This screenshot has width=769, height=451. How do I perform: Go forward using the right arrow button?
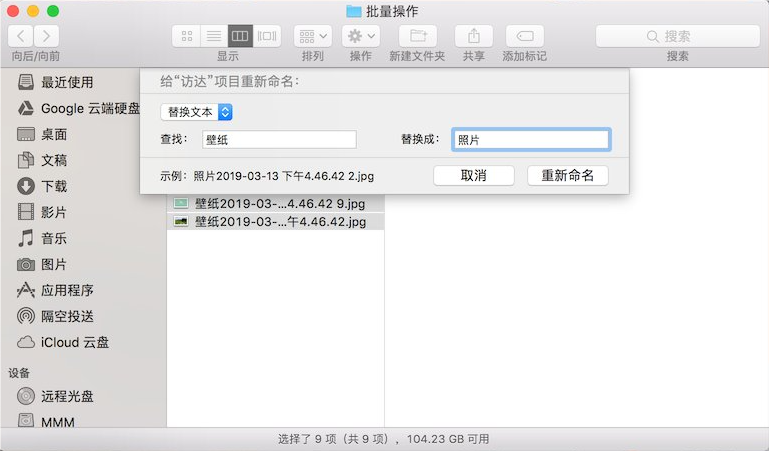point(47,36)
